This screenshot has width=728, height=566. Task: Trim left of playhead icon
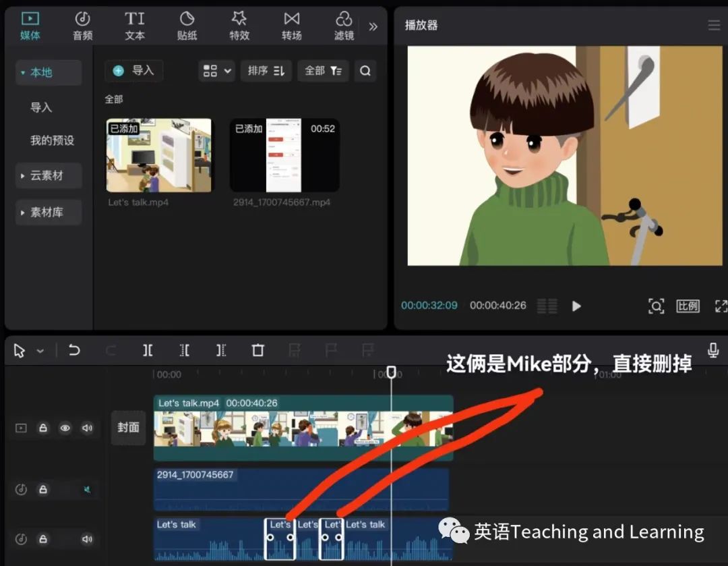tap(184, 350)
